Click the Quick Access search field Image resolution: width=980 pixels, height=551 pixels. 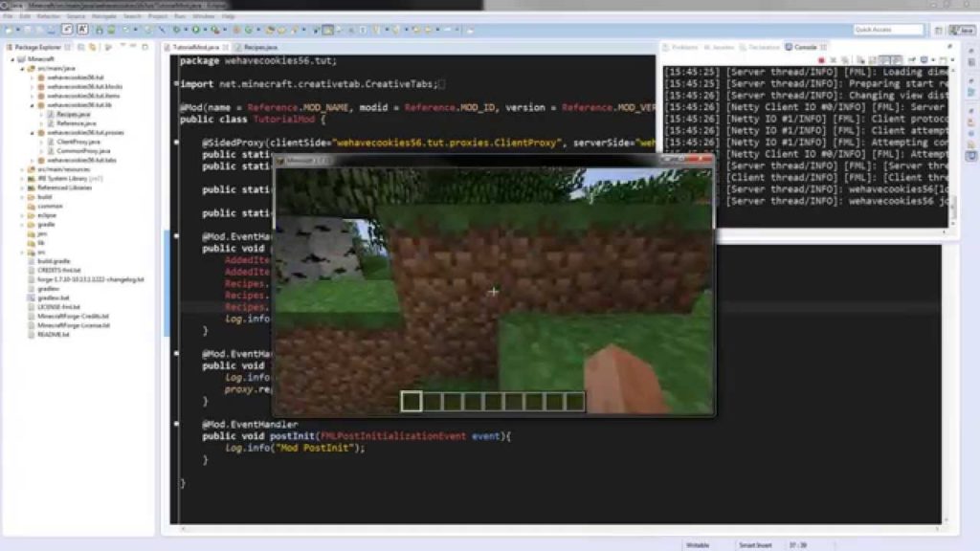tap(888, 30)
